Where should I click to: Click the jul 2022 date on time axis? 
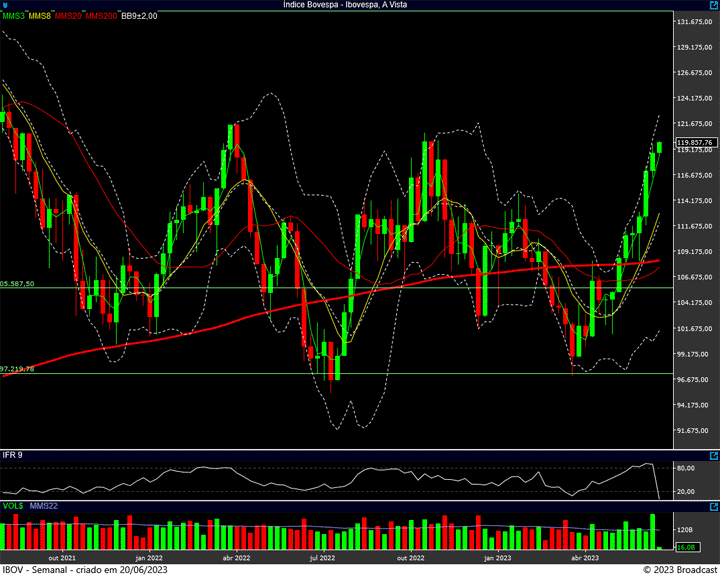tap(322, 557)
